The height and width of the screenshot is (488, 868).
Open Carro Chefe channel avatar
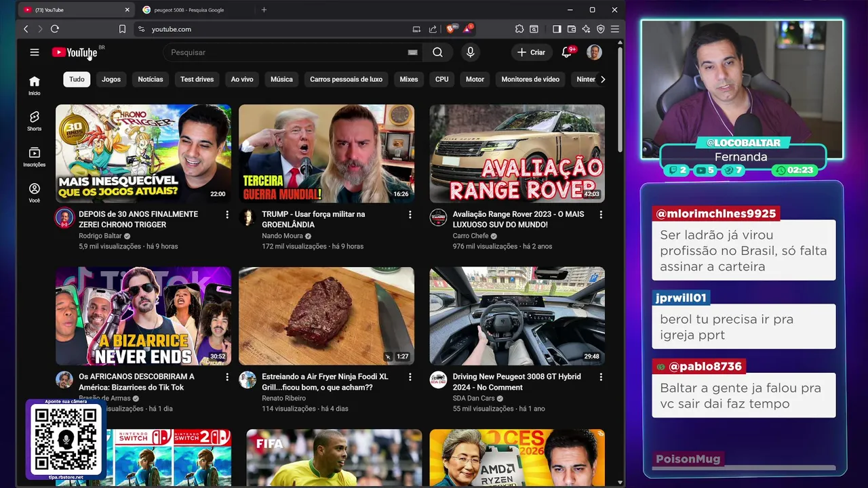(x=439, y=218)
